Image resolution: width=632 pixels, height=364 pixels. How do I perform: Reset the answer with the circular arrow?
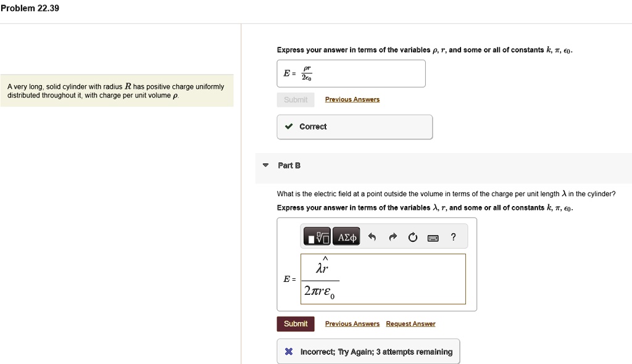tap(413, 237)
